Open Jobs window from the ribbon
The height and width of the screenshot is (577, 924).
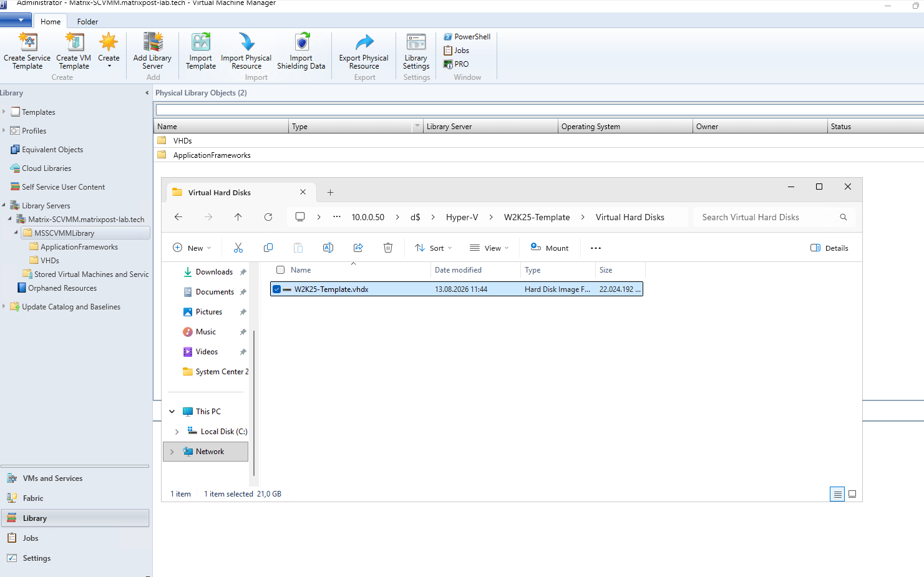click(456, 51)
